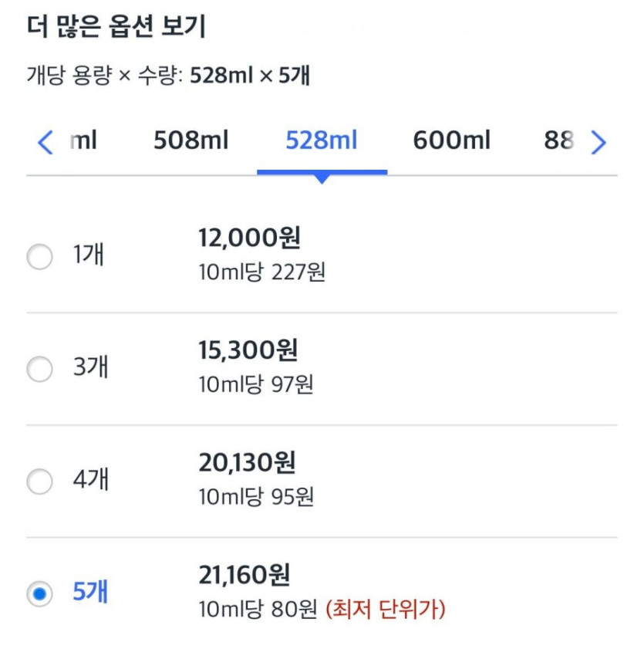Open the cut-off ml tab on the left
Viewport: 644px width, 659px height.
(84, 142)
